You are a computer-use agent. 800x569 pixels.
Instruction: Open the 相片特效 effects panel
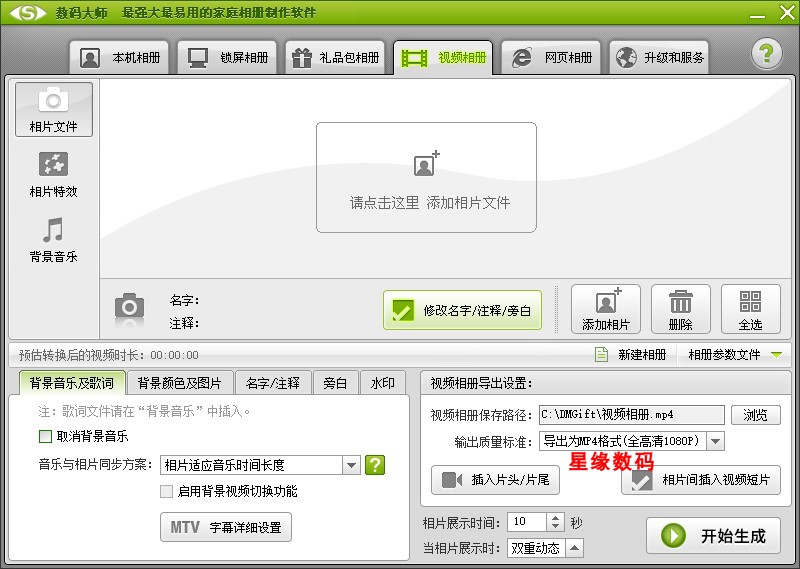(54, 175)
